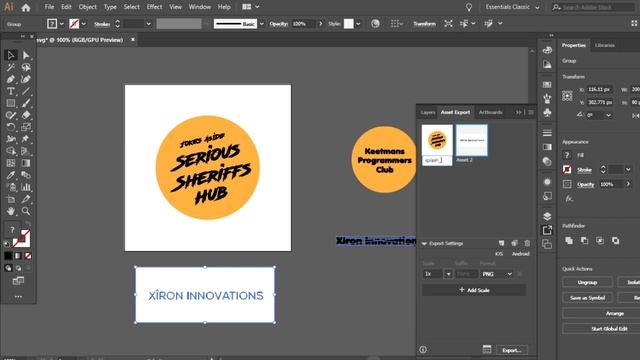The height and width of the screenshot is (360, 640).
Task: Select the Direct Selection tool
Action: (26, 55)
